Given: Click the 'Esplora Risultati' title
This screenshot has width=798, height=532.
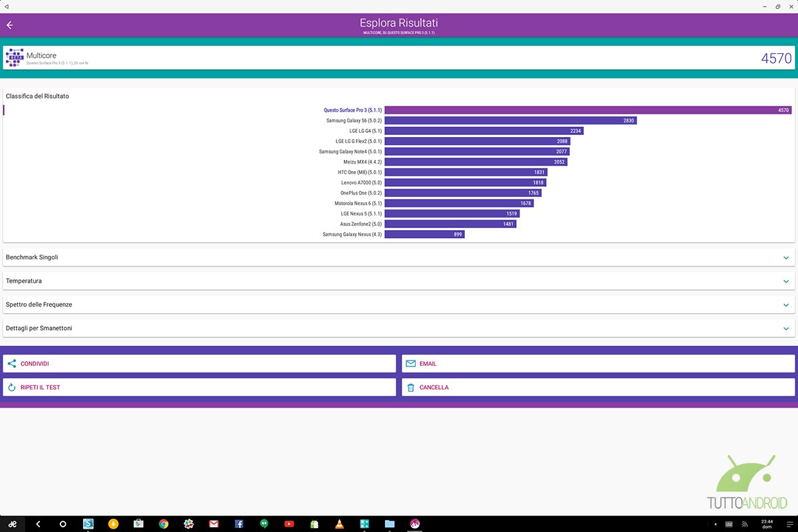Looking at the screenshot, I should (x=399, y=23).
